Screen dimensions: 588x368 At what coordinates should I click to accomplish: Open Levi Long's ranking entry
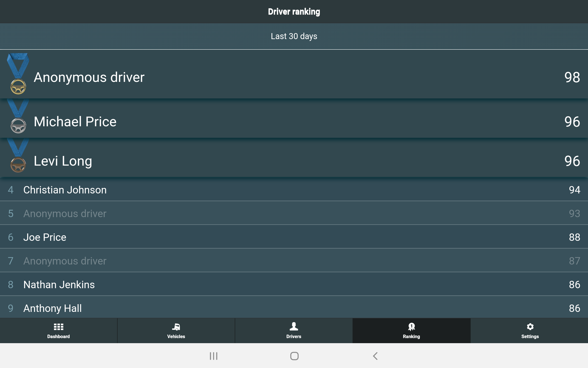[x=294, y=158]
